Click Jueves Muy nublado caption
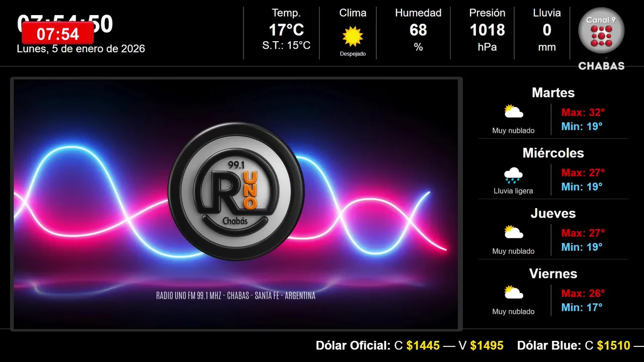 [x=513, y=251]
